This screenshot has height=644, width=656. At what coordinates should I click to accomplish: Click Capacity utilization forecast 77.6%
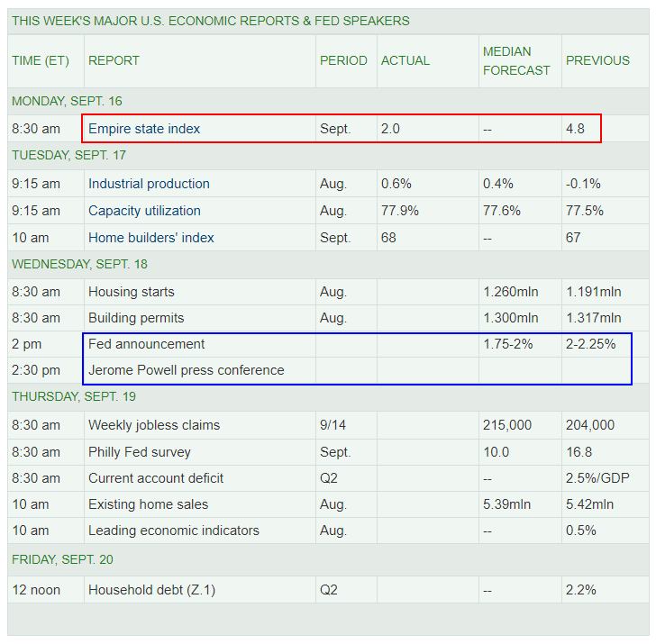pyautogui.click(x=502, y=211)
